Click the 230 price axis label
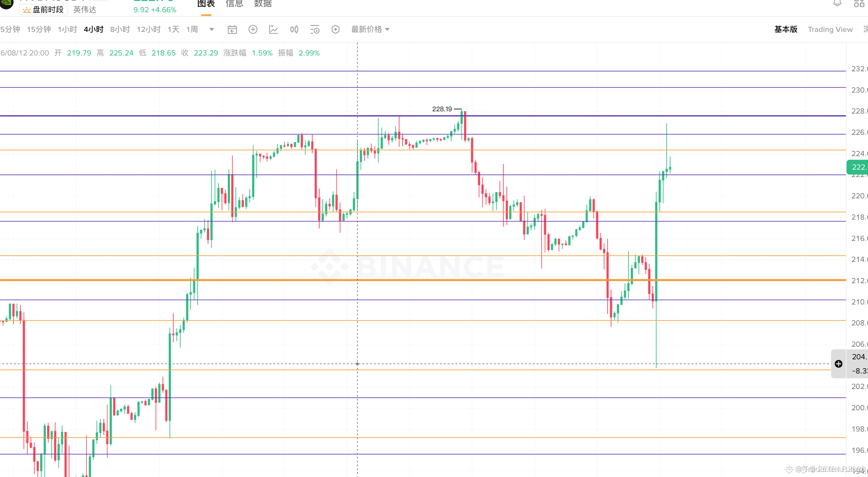This screenshot has width=868, height=477. (860, 90)
